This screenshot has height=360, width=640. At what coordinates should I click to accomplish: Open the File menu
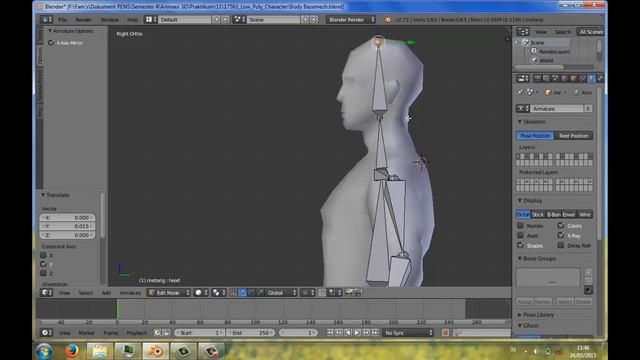[62, 20]
